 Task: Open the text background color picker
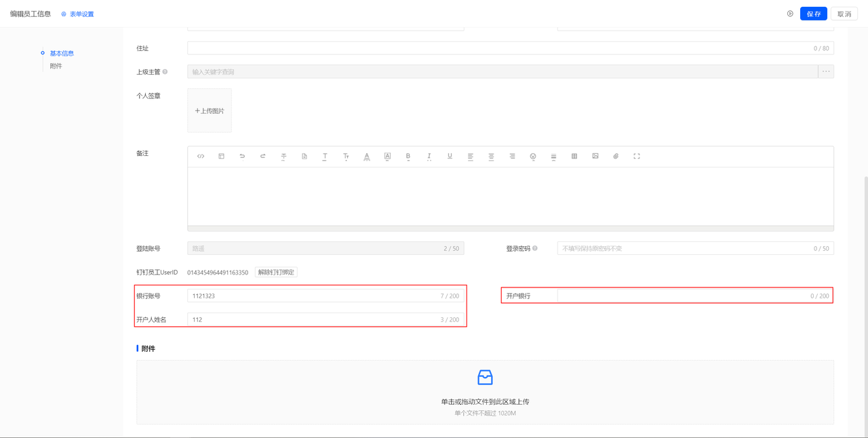coord(387,157)
